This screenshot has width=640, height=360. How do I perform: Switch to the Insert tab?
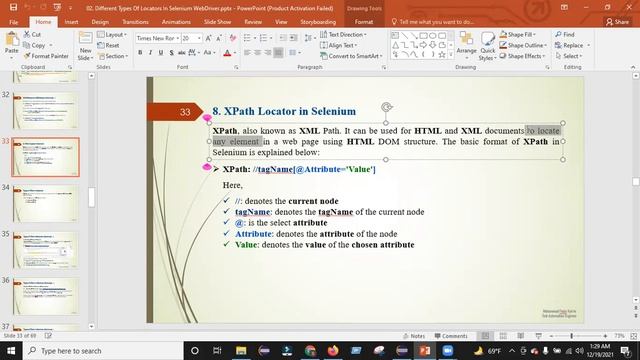71,22
